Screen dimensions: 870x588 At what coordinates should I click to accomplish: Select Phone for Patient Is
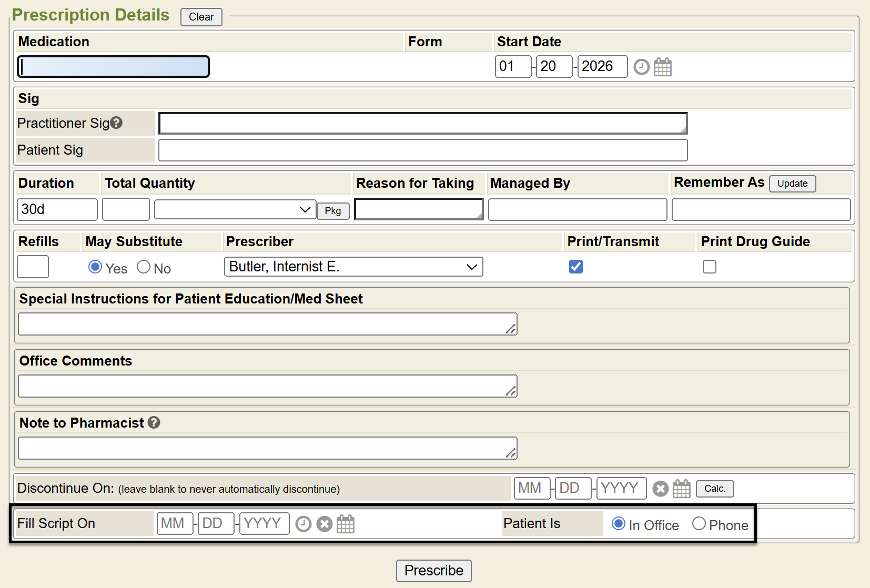tap(699, 524)
